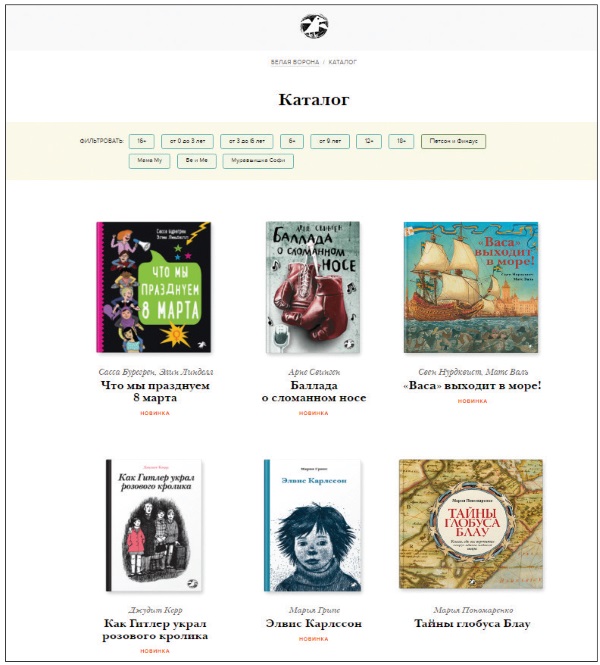Toggle the «от 3 до 6 лет» filter
Image resolution: width=600 pixels, height=665 pixels.
tap(247, 141)
